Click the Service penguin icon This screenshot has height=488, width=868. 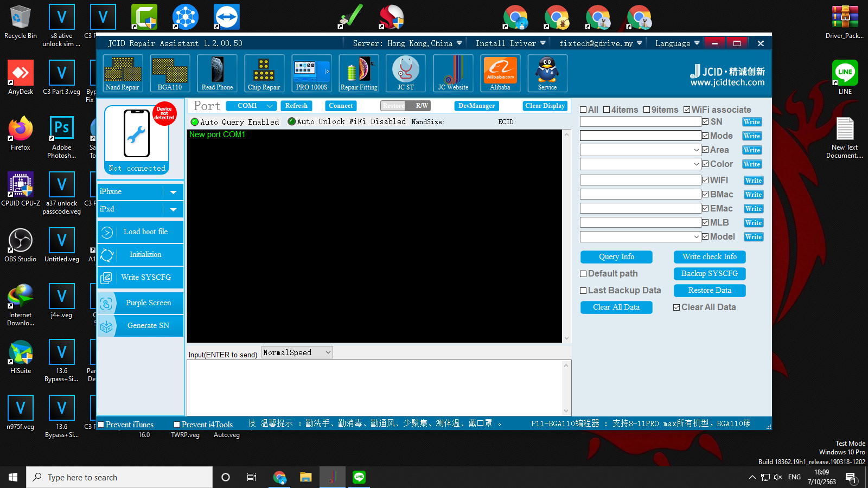click(x=547, y=73)
